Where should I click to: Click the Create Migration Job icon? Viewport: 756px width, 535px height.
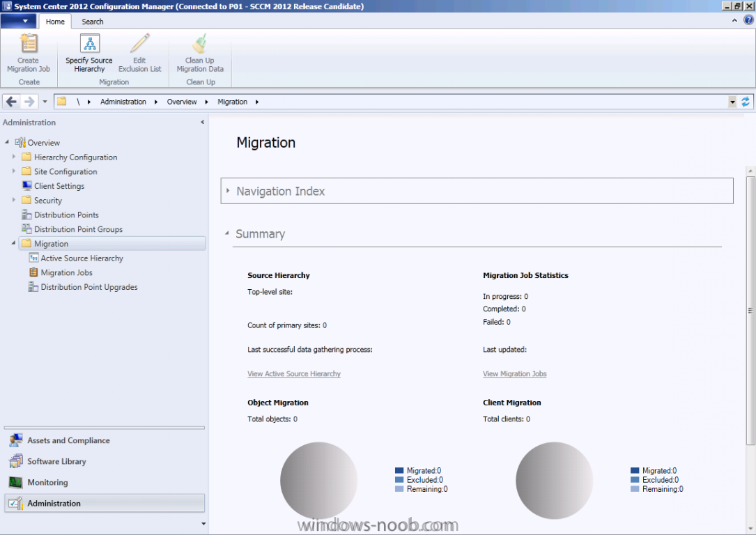[29, 43]
